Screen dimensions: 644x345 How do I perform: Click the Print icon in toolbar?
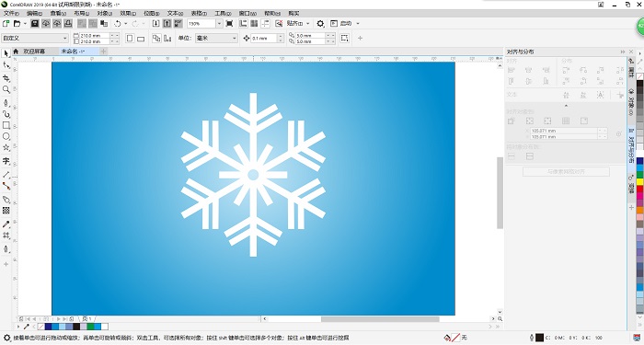69,23
